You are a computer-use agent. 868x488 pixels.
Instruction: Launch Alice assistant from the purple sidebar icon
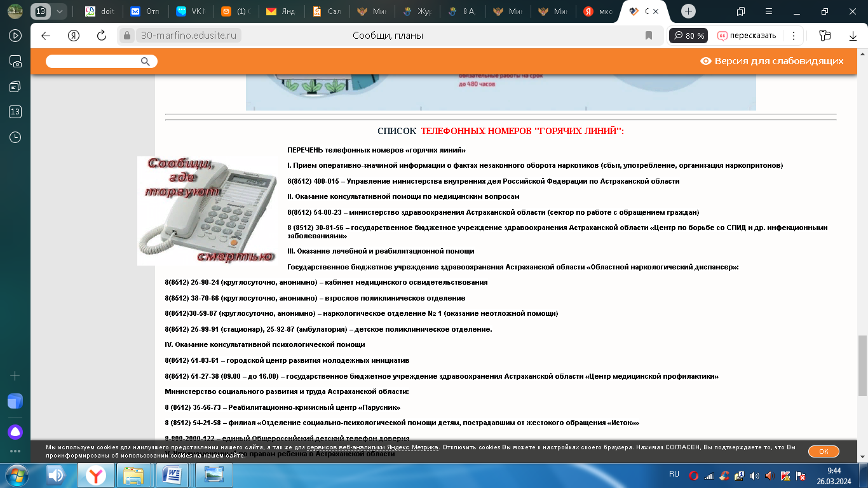(x=15, y=432)
